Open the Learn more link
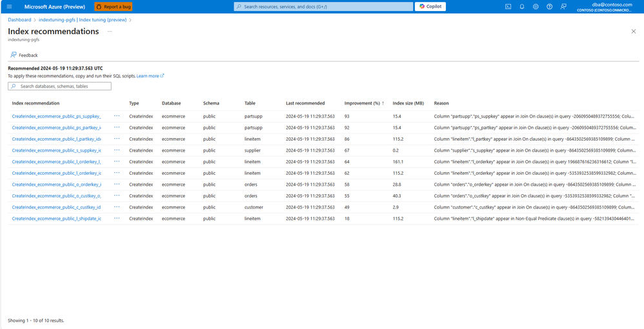This screenshot has width=644, height=329. point(150,76)
